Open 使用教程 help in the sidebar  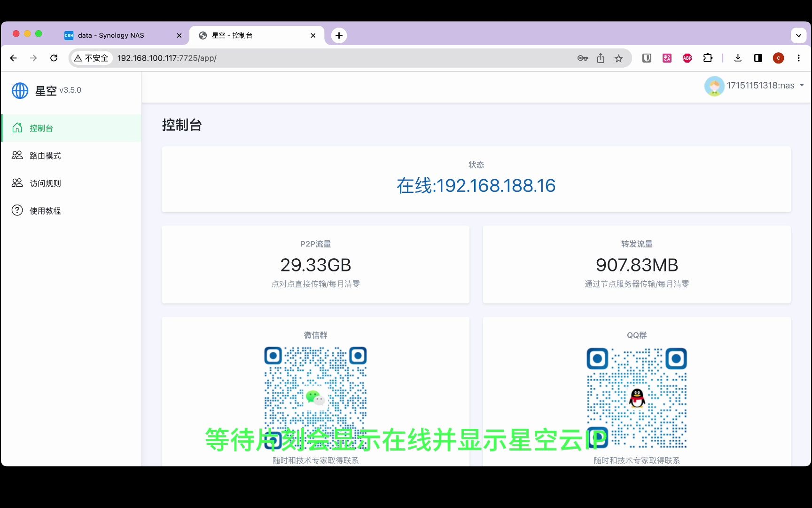coord(71,211)
